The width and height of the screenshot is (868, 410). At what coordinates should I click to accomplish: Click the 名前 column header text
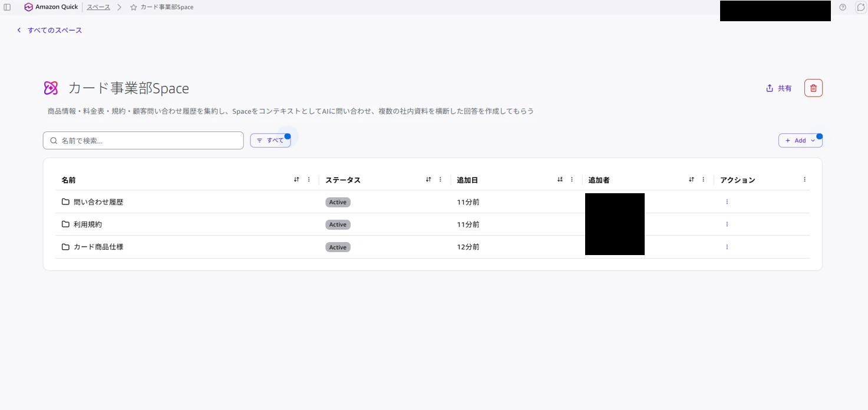(x=68, y=180)
